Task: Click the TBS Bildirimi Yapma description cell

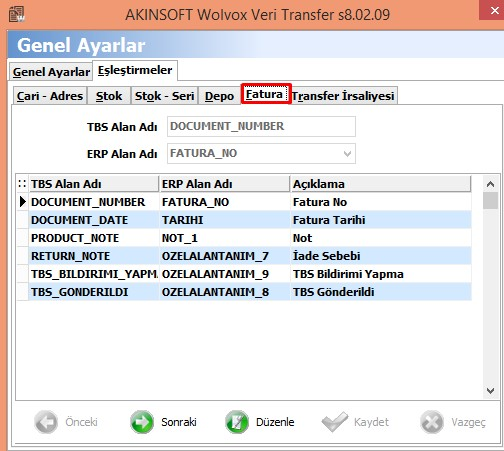Action: coord(381,274)
